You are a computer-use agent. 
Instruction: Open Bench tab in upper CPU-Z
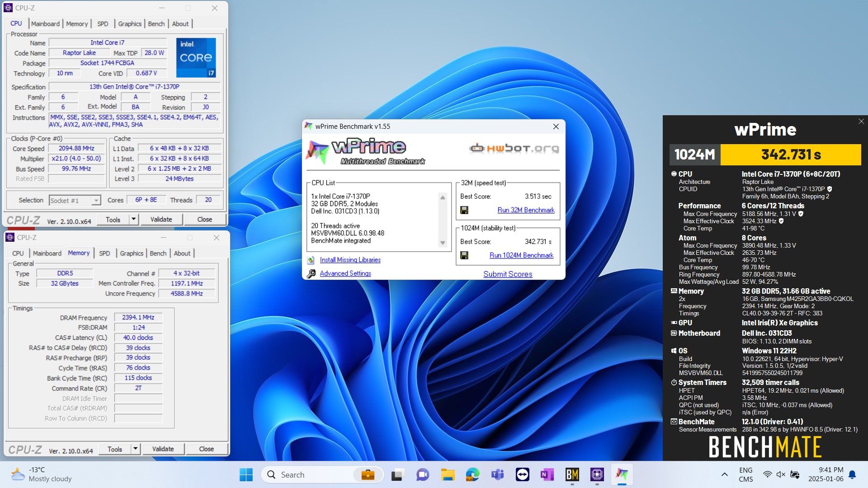point(156,24)
